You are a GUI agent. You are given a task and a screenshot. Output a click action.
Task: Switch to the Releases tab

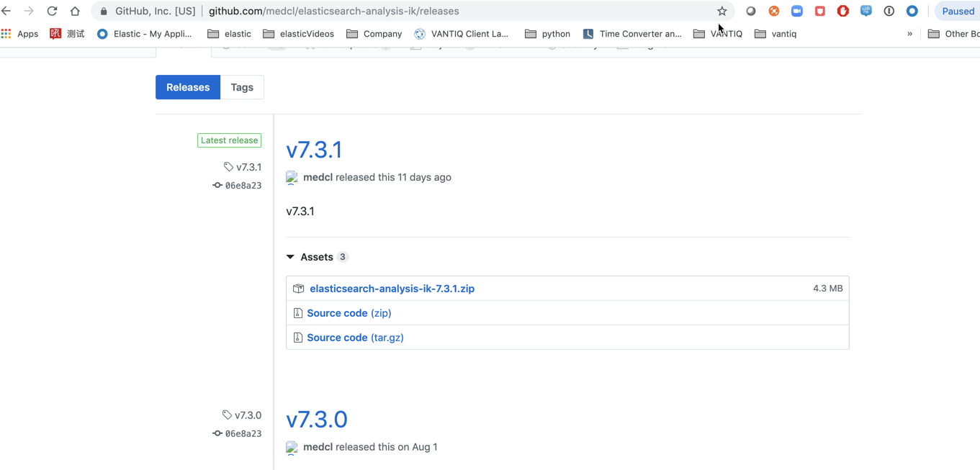(188, 87)
